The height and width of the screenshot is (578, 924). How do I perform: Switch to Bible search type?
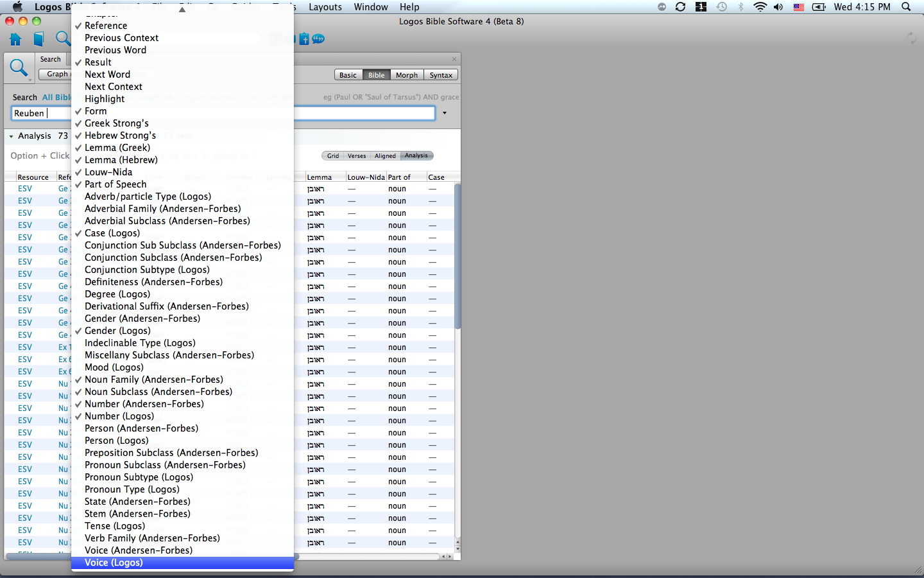[x=377, y=75]
